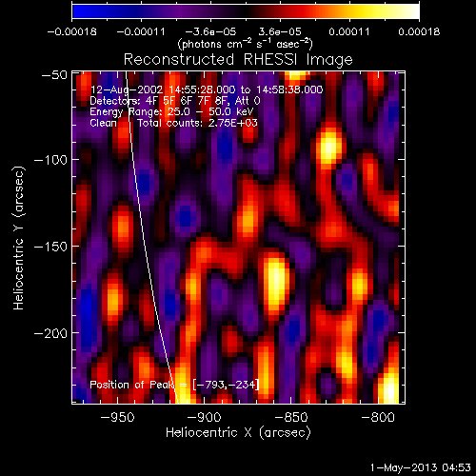Click the bright yellow source near X -860
This screenshot has width=476, height=476.
point(275,283)
